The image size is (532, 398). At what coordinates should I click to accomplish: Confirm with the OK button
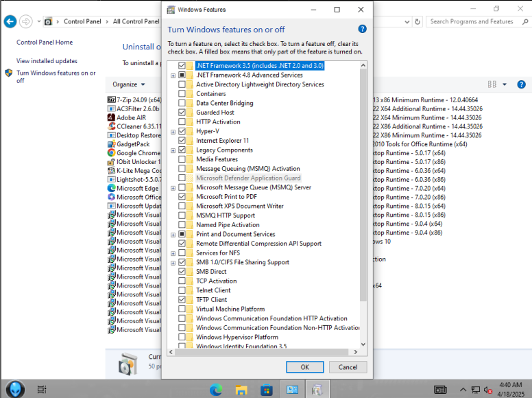(304, 367)
